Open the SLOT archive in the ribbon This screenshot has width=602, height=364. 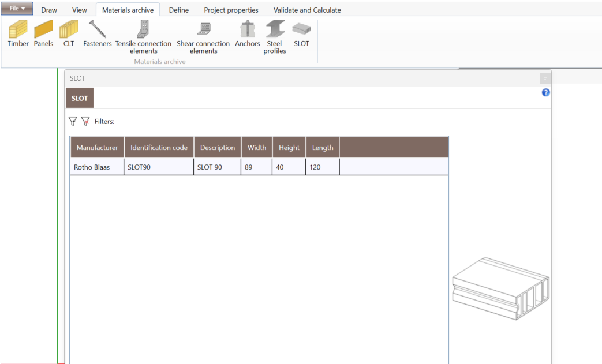click(x=301, y=34)
